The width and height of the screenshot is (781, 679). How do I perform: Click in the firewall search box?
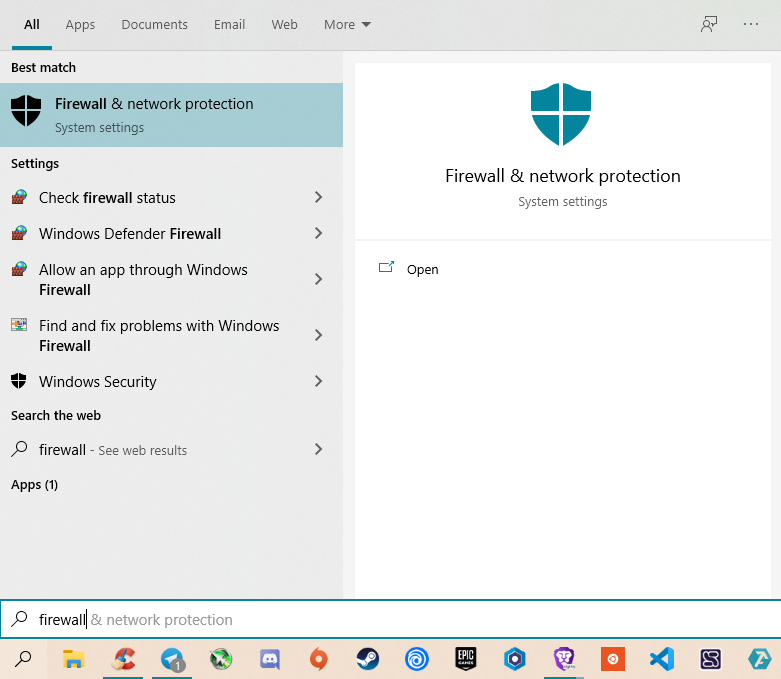400,620
